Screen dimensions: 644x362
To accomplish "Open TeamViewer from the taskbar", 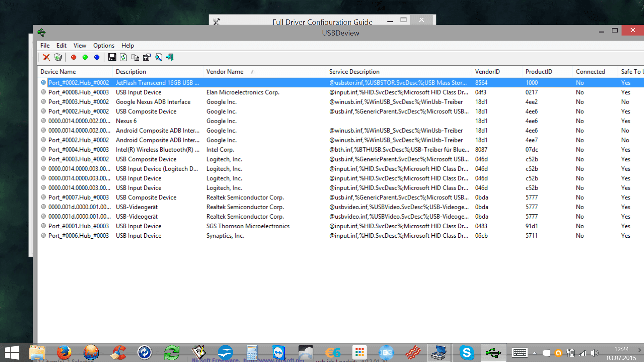I will (x=279, y=353).
